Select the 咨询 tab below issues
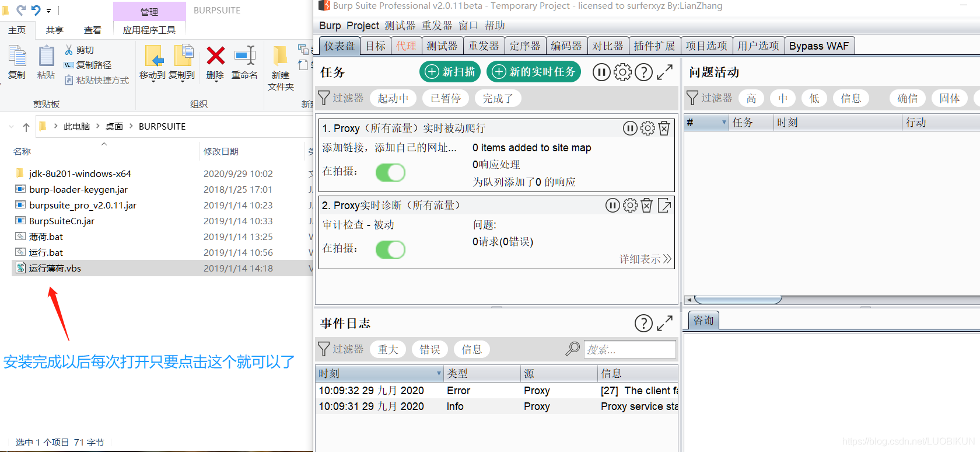 point(703,320)
